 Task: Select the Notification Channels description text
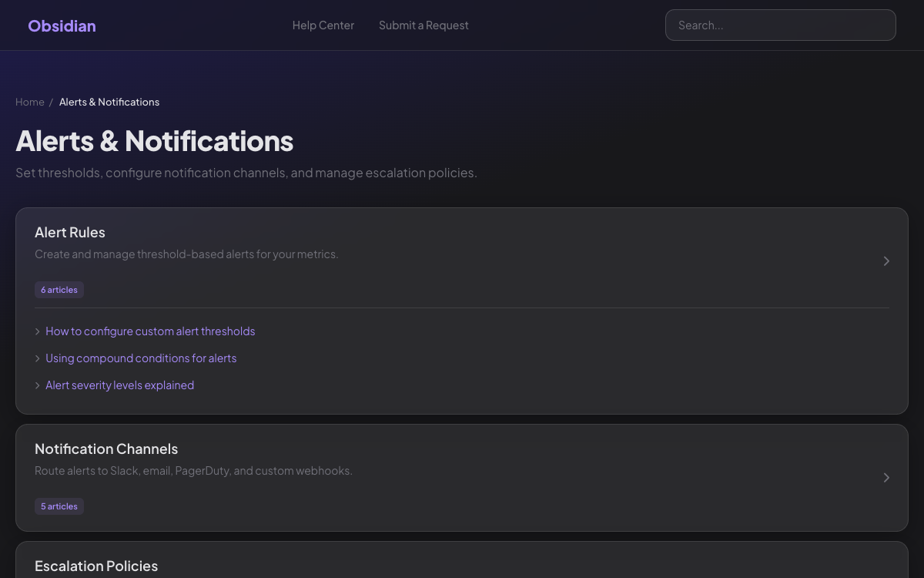click(x=193, y=471)
